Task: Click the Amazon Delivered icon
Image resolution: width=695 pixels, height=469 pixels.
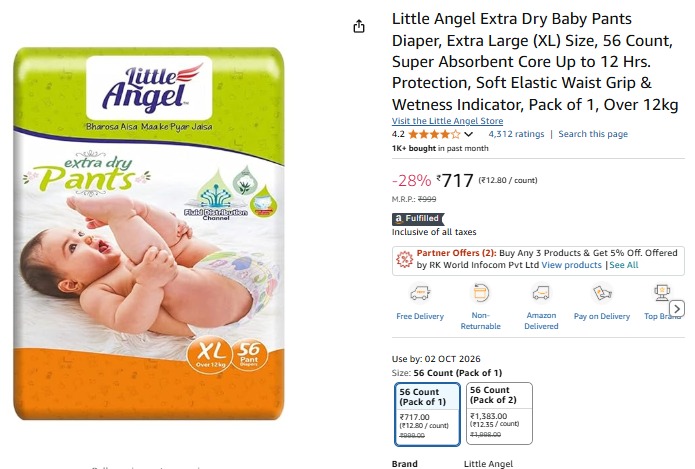Action: point(541,293)
